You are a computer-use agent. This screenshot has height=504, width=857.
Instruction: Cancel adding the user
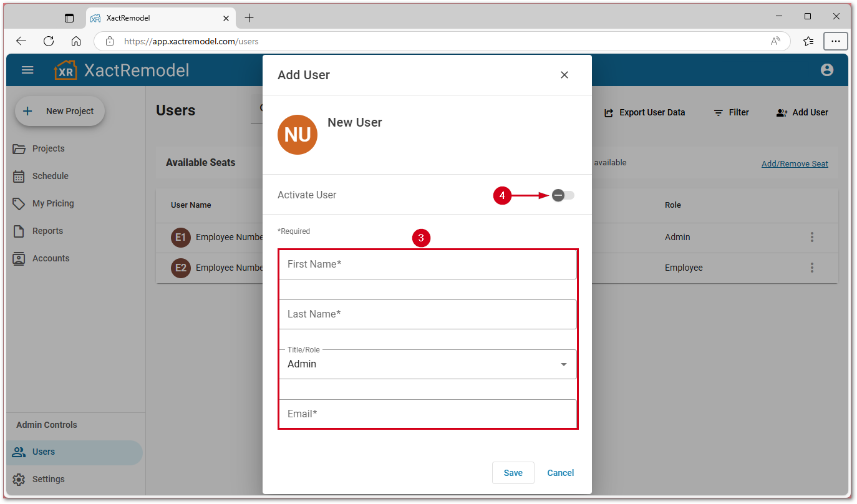[561, 473]
